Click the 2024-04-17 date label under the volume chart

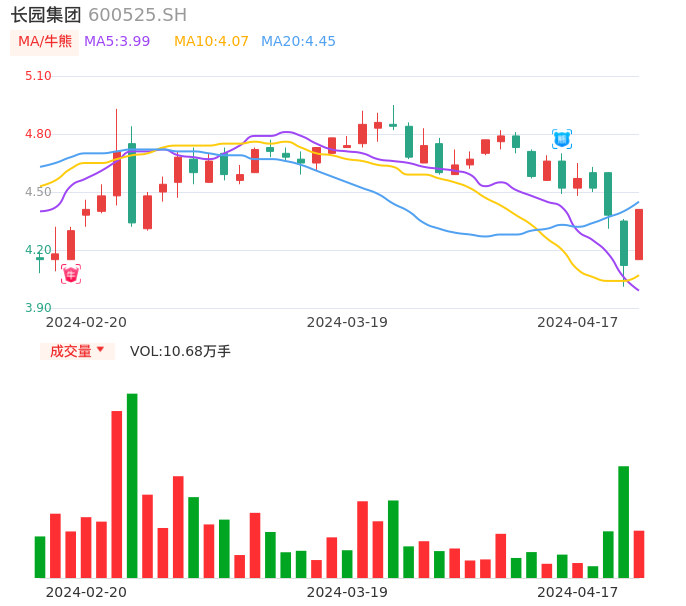578,592
